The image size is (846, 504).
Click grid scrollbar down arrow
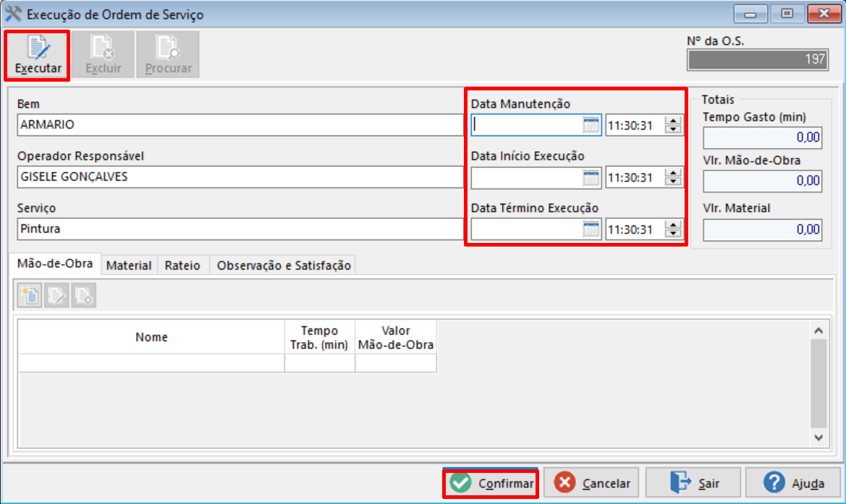point(818,437)
